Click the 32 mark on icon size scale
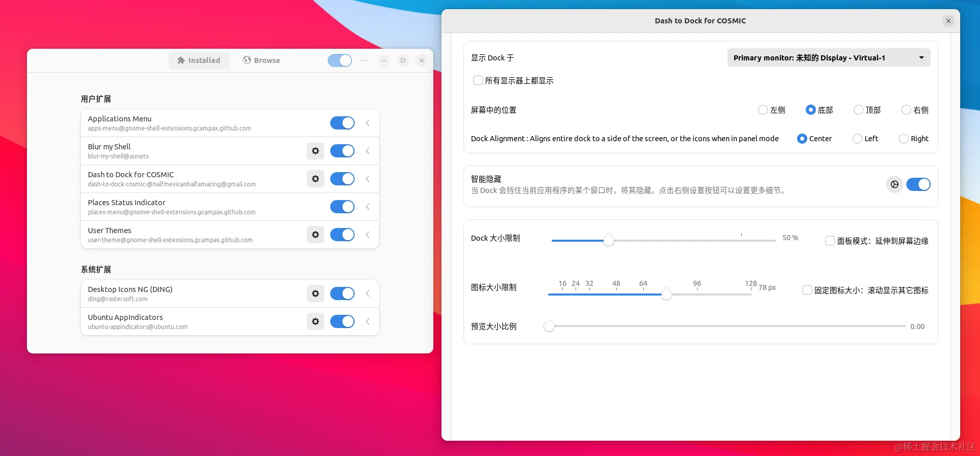 589,283
